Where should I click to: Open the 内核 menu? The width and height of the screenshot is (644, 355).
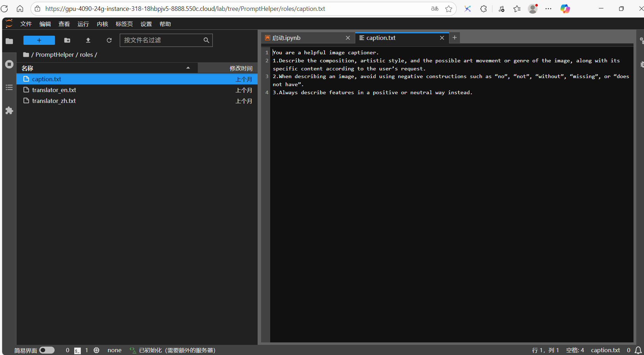(x=102, y=24)
